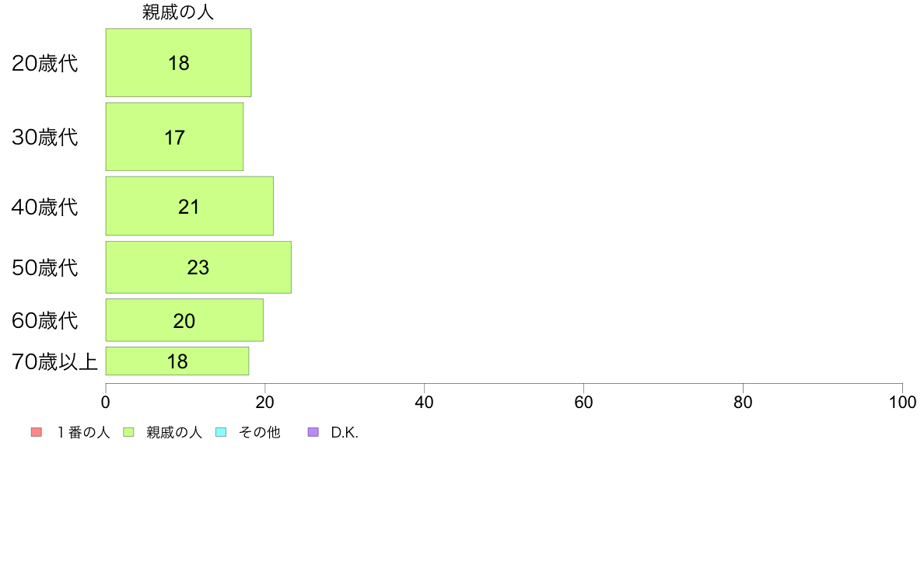The width and height of the screenshot is (924, 572).
Task: Select the 30歳代 bar showing 17
Action: point(174,137)
